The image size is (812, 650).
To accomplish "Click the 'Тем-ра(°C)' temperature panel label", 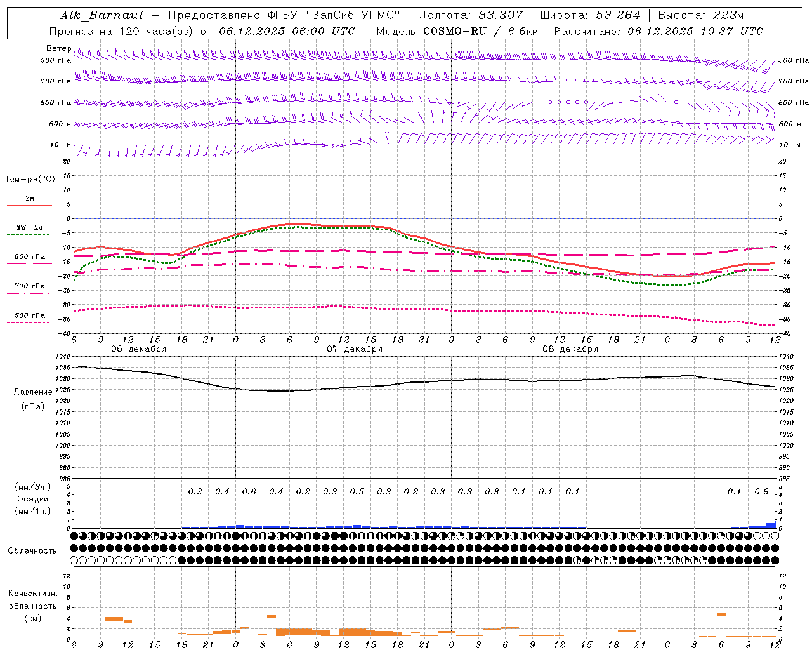I will coord(30,179).
